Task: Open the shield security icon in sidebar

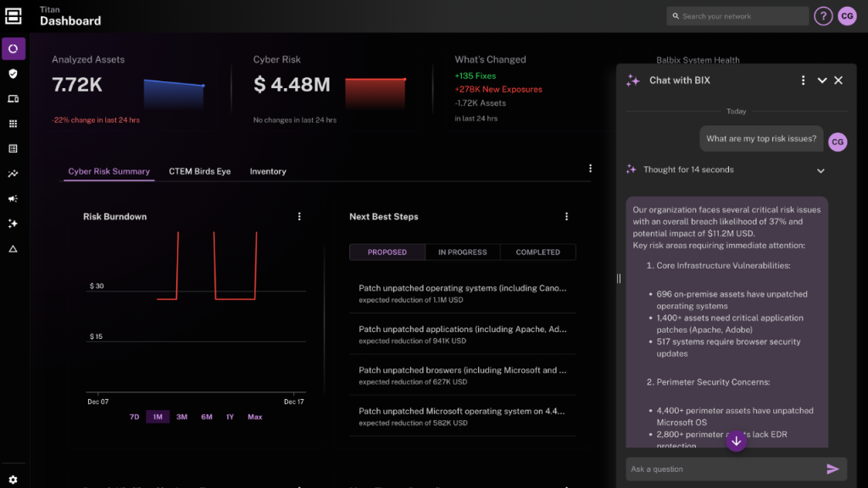Action: pos(13,74)
